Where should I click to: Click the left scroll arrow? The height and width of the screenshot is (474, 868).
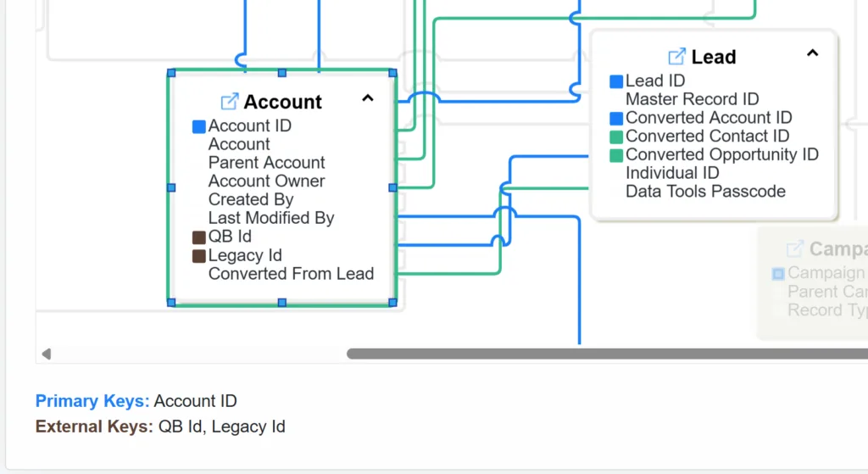[x=47, y=354]
